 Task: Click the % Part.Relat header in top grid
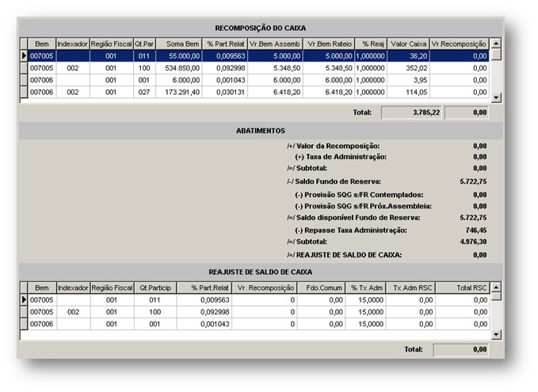[225, 44]
